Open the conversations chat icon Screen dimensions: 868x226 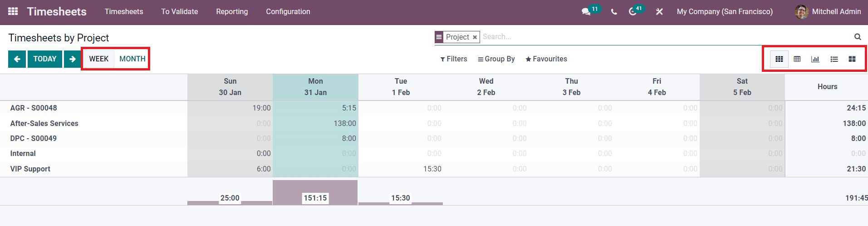tap(586, 12)
